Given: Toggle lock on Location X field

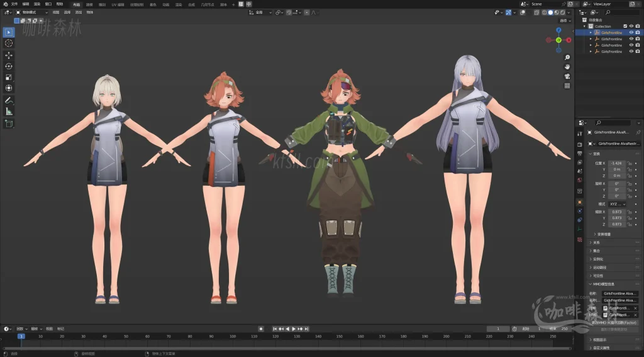Looking at the screenshot, I should [x=629, y=163].
